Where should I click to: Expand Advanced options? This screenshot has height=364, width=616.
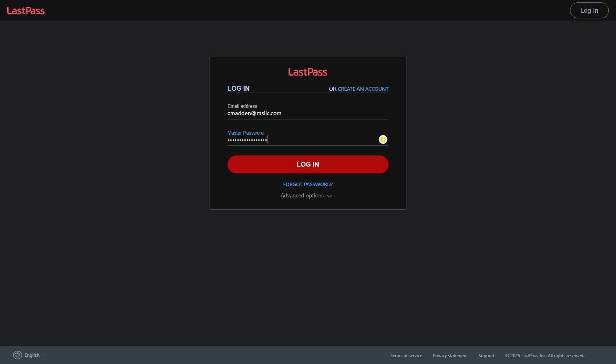pyautogui.click(x=306, y=196)
